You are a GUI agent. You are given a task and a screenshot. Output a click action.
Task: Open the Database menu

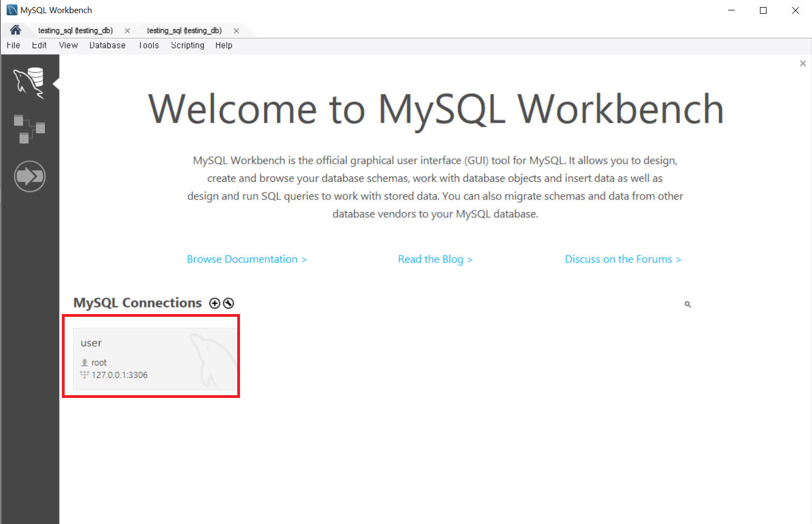click(107, 45)
